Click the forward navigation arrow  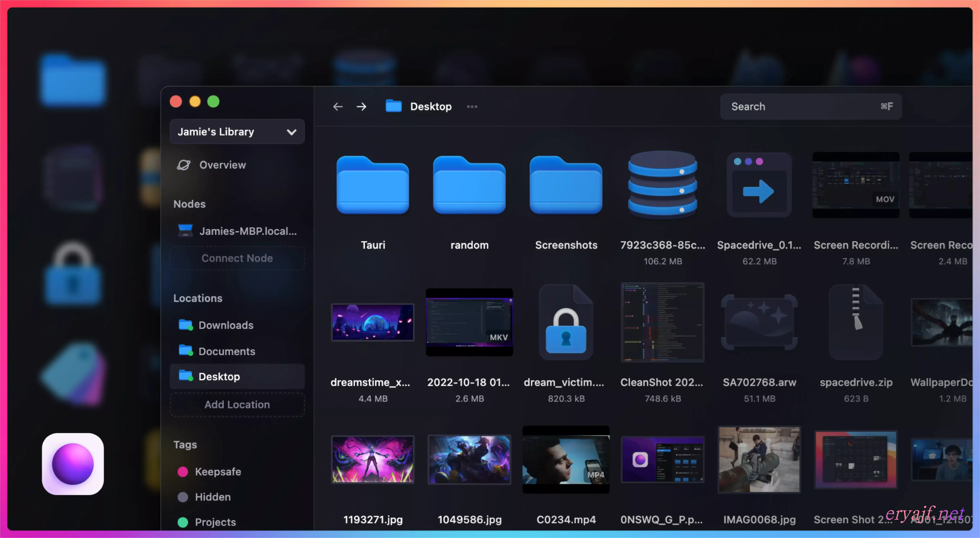click(x=361, y=107)
